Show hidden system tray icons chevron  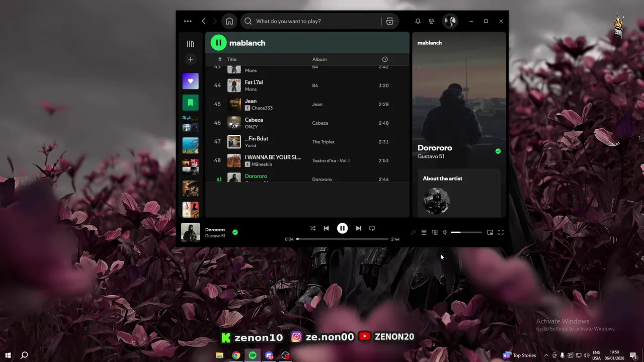(x=546, y=355)
